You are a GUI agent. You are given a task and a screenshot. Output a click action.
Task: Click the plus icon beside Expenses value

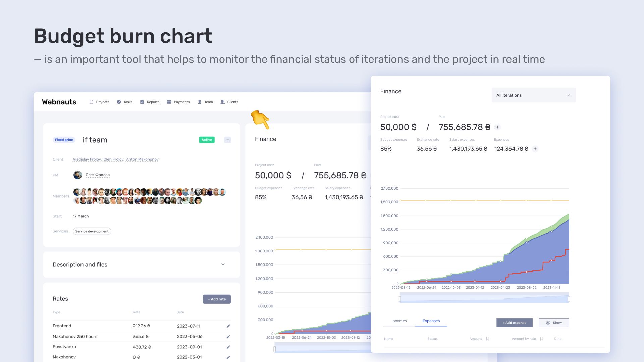pos(535,149)
